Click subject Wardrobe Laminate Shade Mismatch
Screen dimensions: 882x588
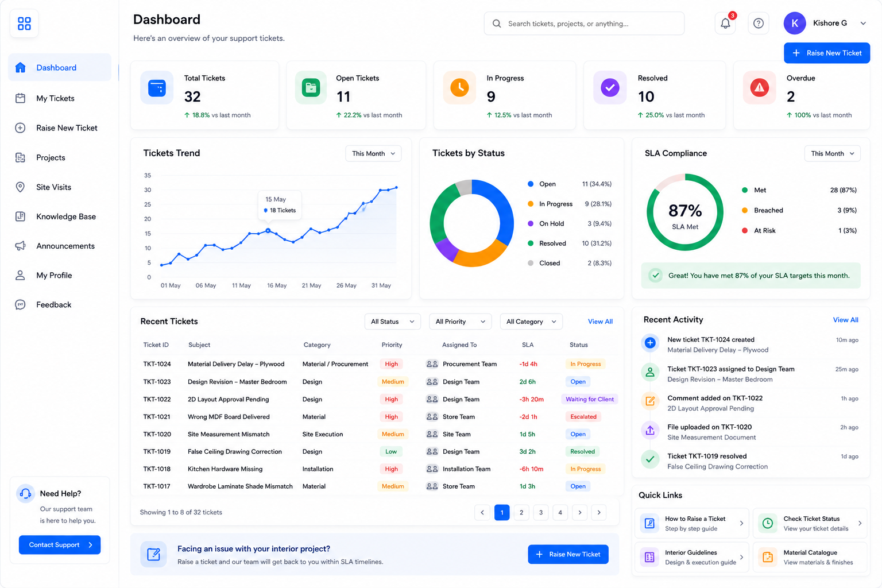240,486
